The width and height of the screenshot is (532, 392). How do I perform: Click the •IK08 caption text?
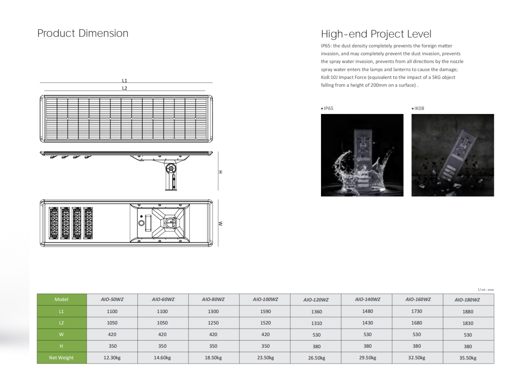coord(418,108)
